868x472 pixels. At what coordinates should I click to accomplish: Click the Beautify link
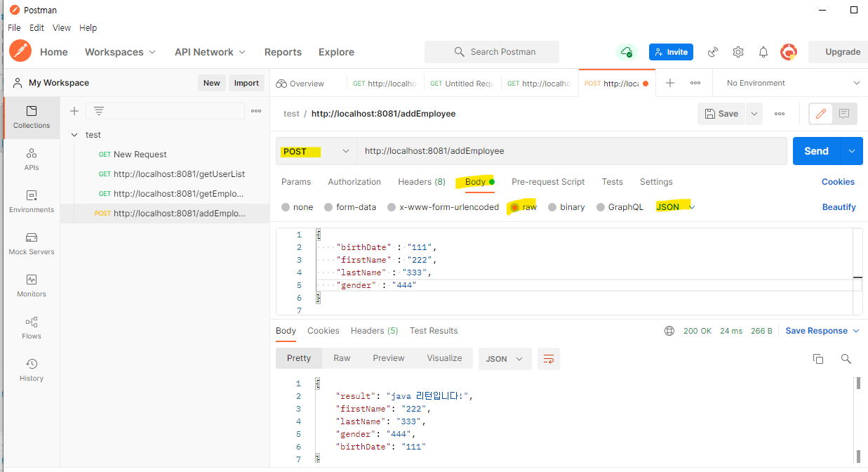click(x=839, y=207)
